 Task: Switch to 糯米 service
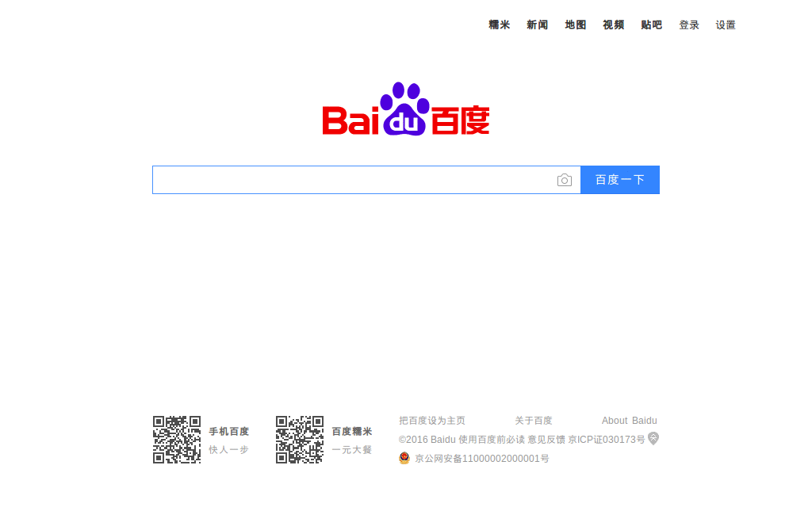pos(499,25)
